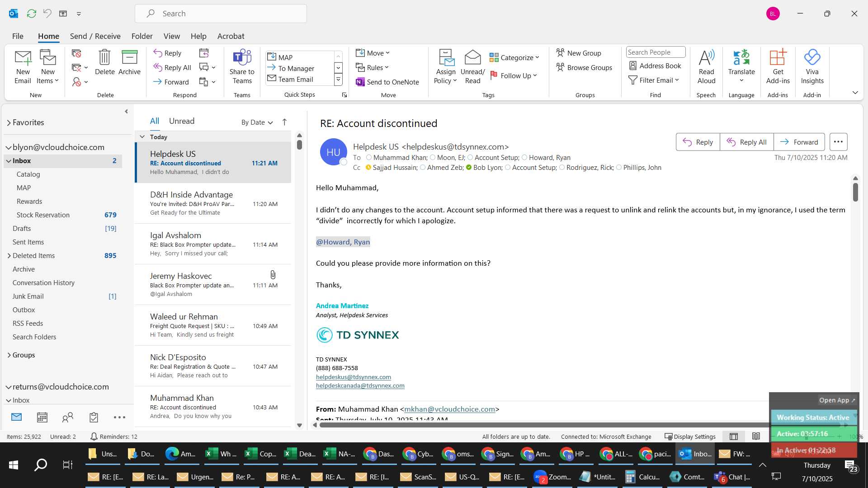Open the Calculator taskbar item
The width and height of the screenshot is (868, 488).
click(x=642, y=477)
